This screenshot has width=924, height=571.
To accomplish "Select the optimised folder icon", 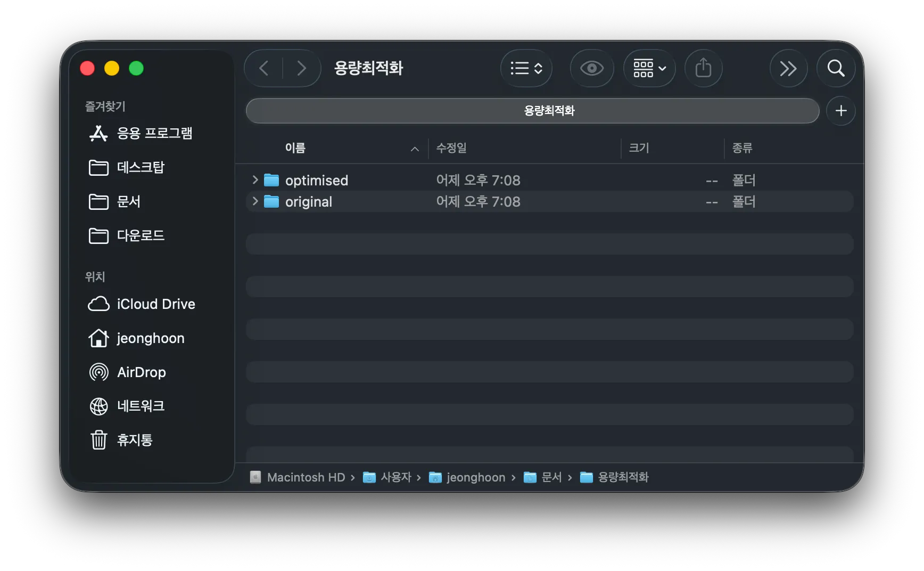I will [x=271, y=180].
